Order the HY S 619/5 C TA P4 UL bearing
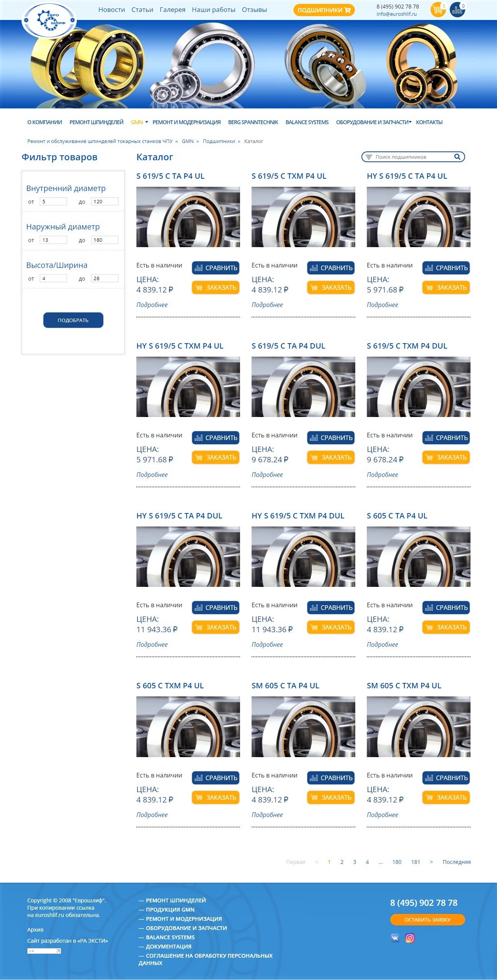Screen dimensions: 497x980 coord(446,287)
